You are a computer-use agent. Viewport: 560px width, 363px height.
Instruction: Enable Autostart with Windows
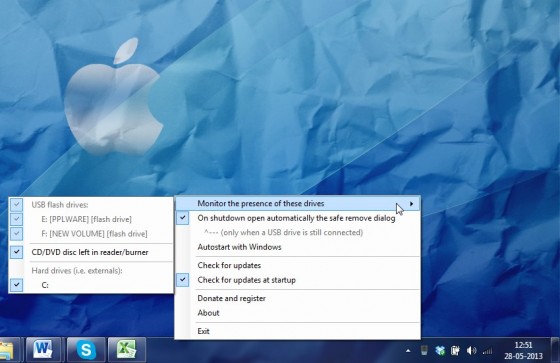[297, 247]
